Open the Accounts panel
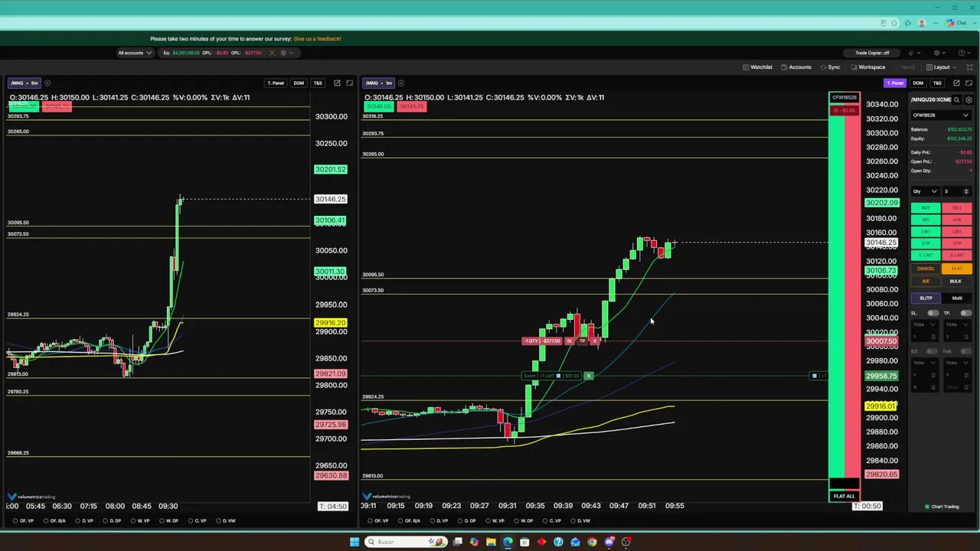The image size is (980, 551). (795, 67)
